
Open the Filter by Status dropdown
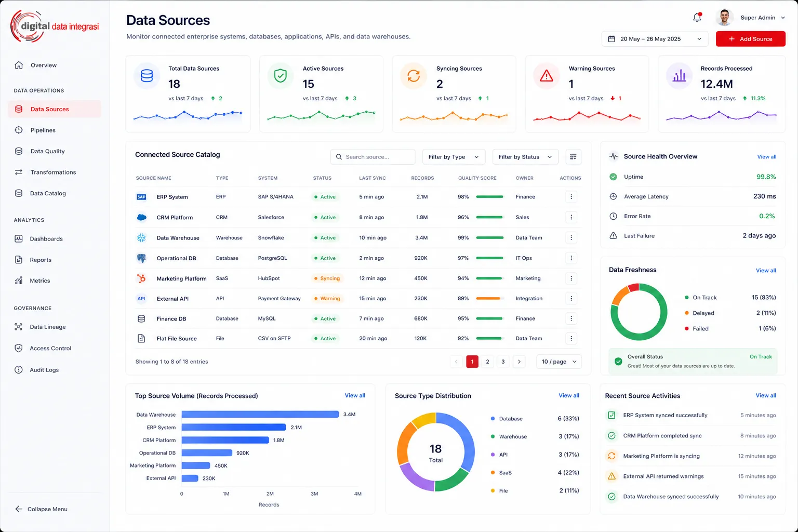pyautogui.click(x=525, y=157)
